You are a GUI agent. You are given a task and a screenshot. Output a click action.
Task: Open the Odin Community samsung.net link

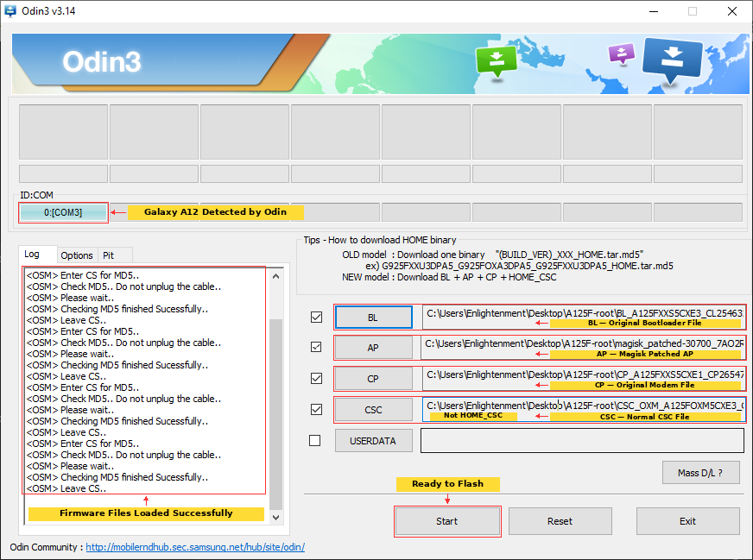tap(195, 547)
